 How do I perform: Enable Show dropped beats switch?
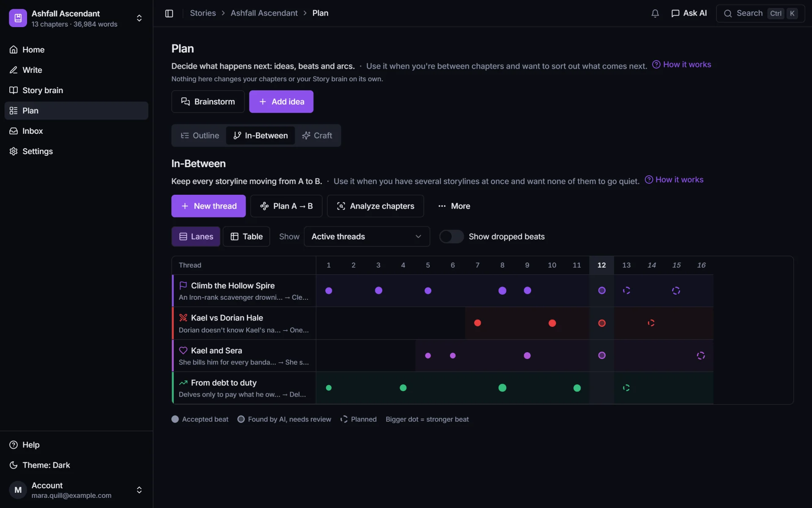[x=451, y=237]
